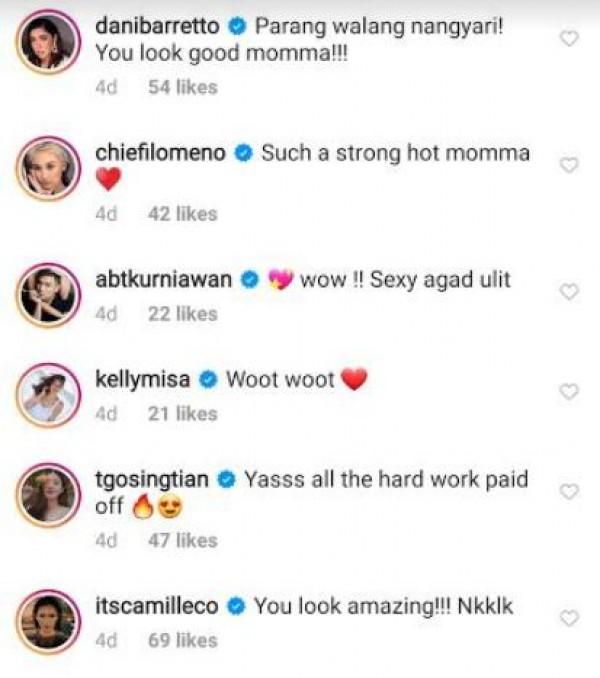View tgosingtian's avatar image

[x=47, y=496]
